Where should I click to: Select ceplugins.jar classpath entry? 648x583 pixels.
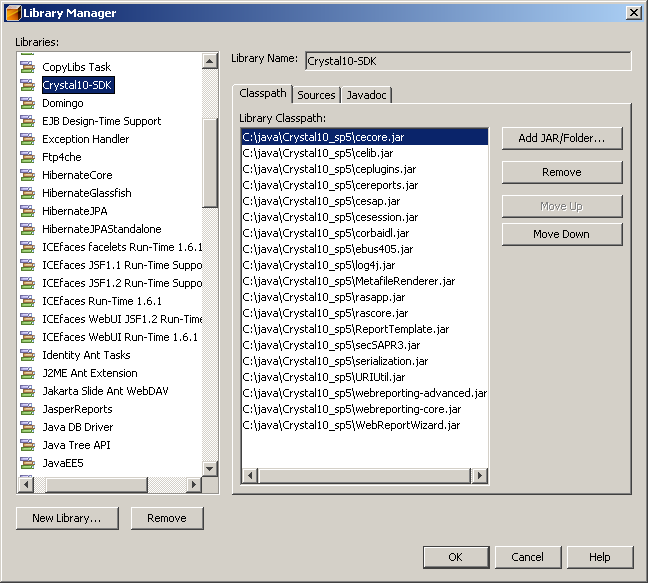pos(364,169)
